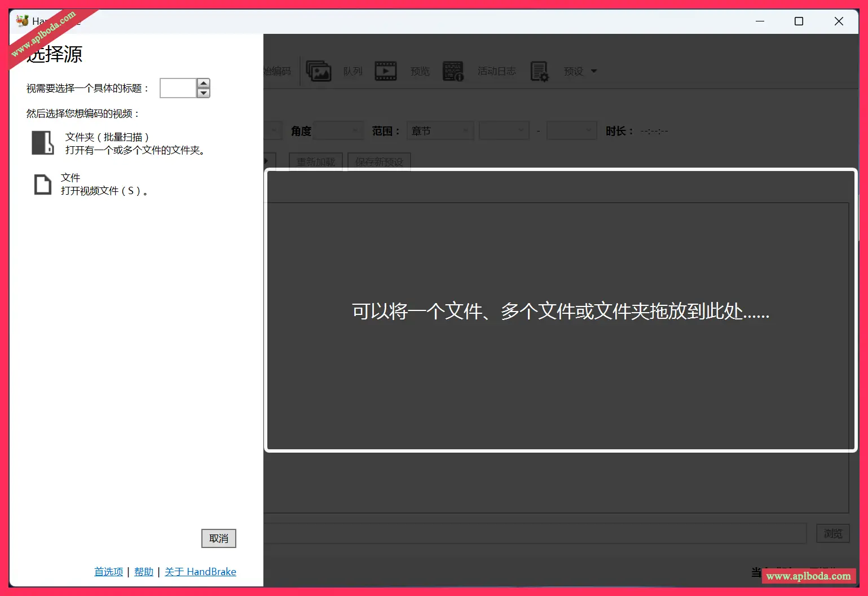
Task: Open the 预设 presets dropdown arrow
Action: click(594, 71)
